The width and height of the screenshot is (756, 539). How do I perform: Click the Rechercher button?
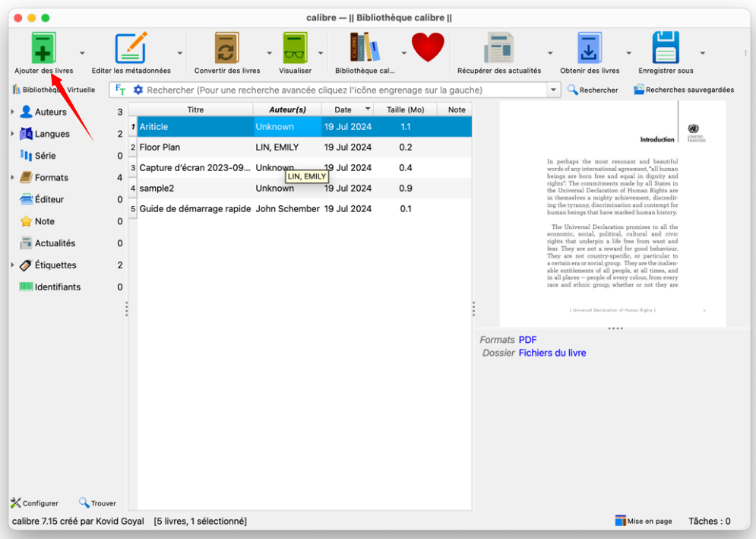593,90
